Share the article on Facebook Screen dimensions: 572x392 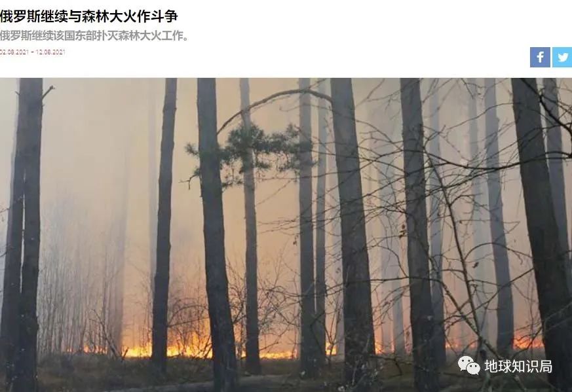click(540, 57)
